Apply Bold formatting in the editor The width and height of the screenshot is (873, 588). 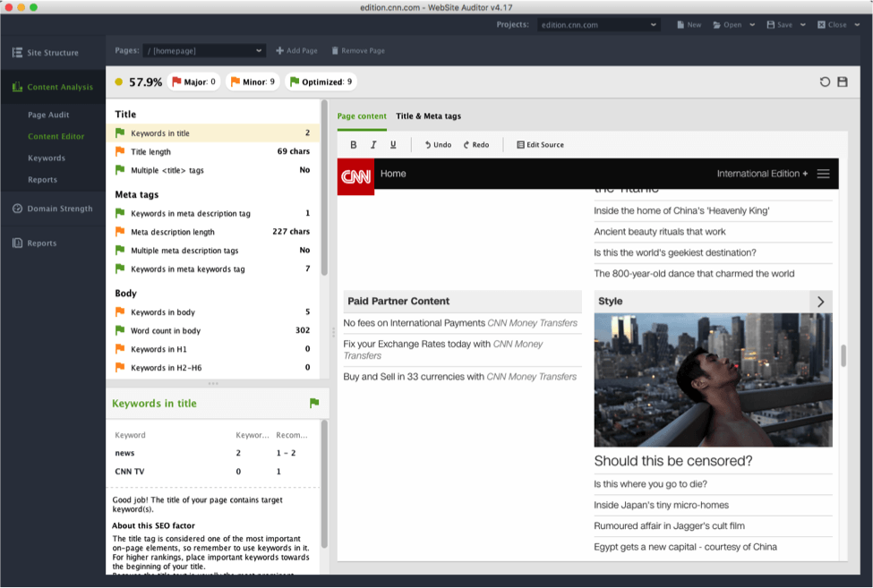[353, 145]
